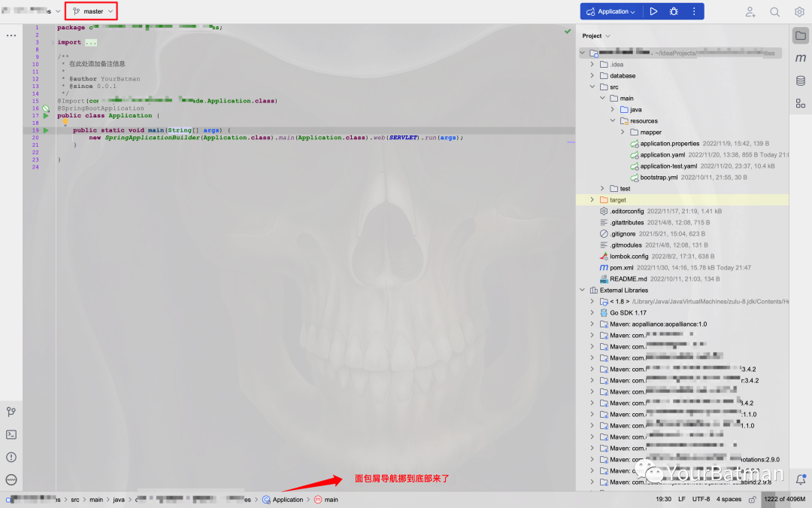
Task: Click the Run Application play button
Action: coord(653,11)
